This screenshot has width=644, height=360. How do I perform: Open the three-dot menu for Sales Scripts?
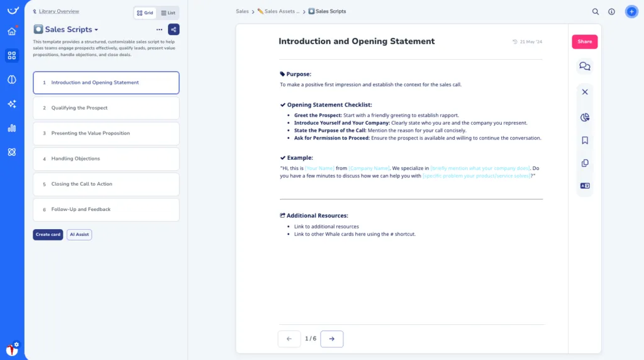pyautogui.click(x=159, y=30)
